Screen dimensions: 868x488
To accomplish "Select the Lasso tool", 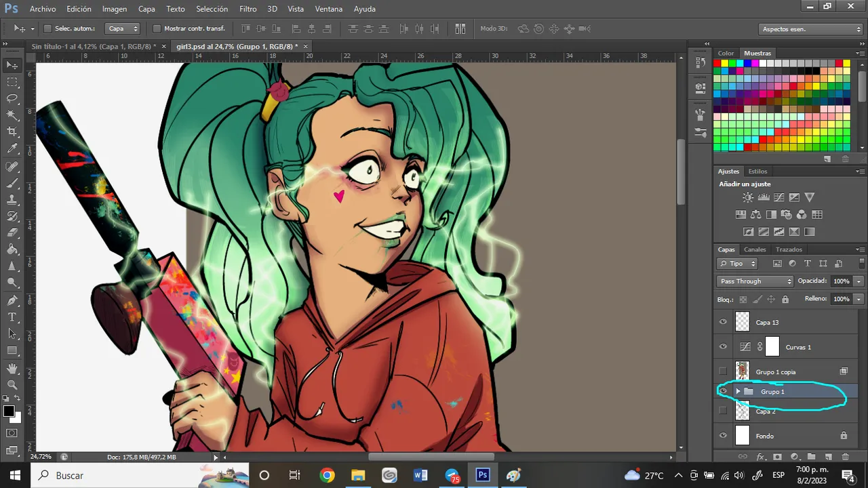I will [12, 99].
